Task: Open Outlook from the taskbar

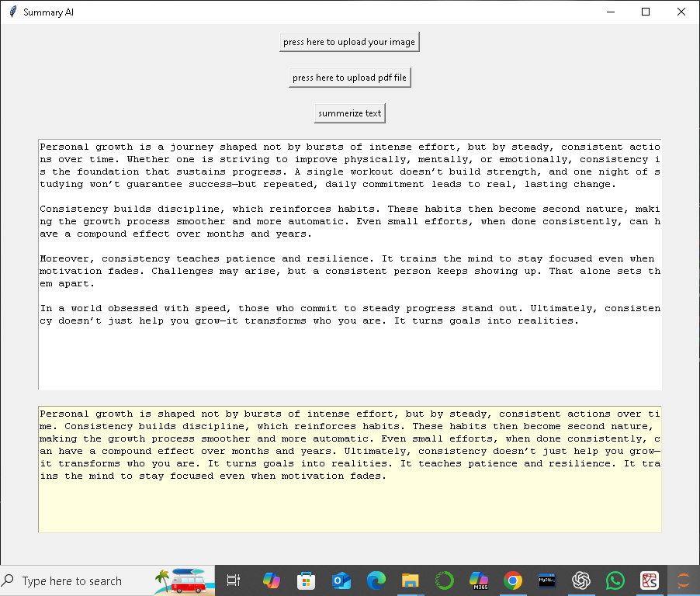Action: (x=341, y=580)
